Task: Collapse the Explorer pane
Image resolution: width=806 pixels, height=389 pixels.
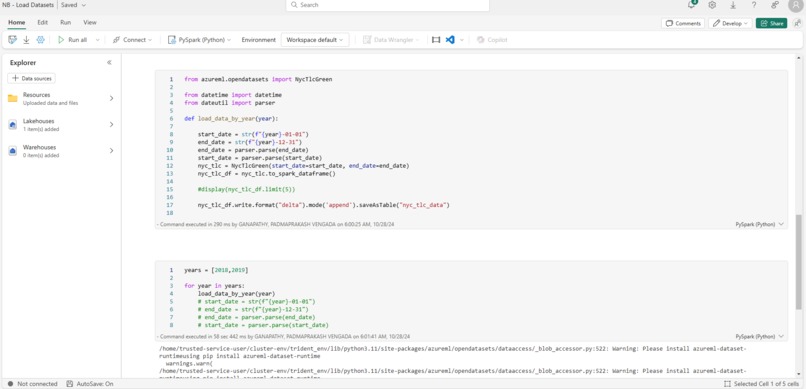Action: [109, 63]
